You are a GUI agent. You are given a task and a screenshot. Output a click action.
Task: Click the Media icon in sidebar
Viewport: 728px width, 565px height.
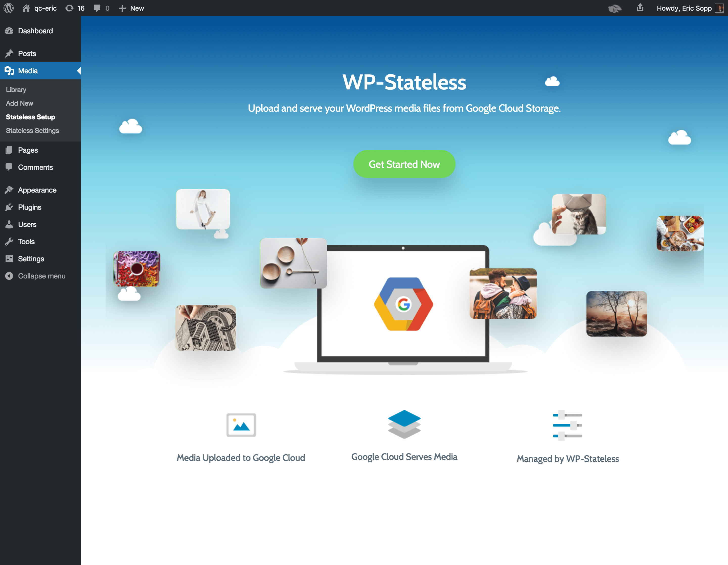point(9,70)
